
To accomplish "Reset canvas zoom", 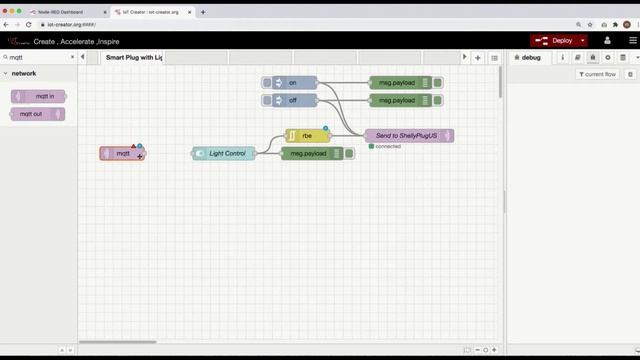I will tap(485, 350).
